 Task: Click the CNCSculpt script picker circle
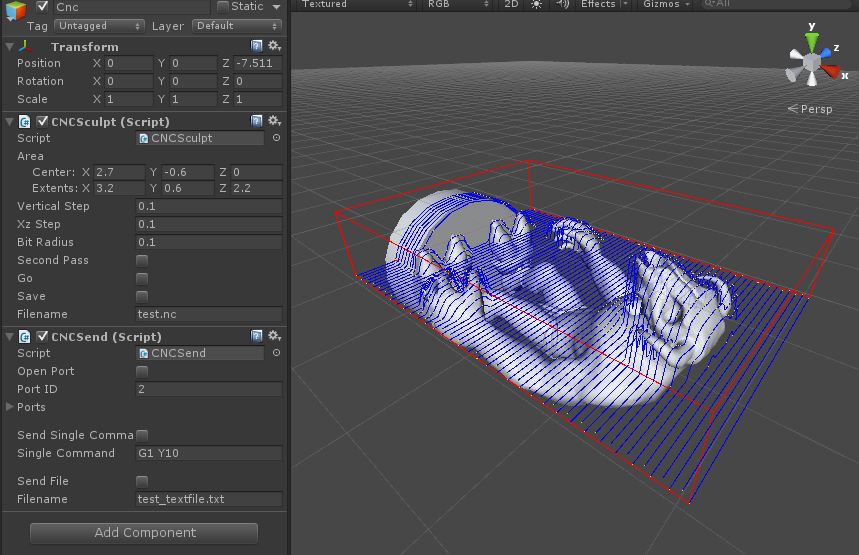click(277, 138)
